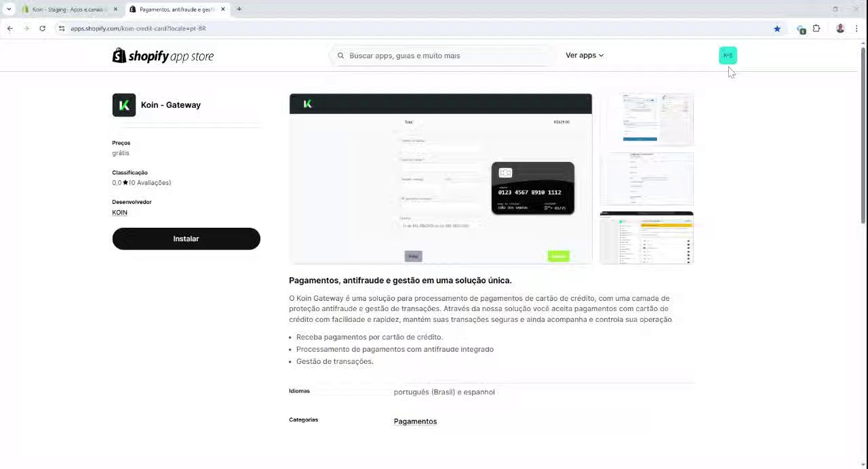Screen dimensions: 868x469
Task: Open the KOIN developer link
Action: coord(119,212)
